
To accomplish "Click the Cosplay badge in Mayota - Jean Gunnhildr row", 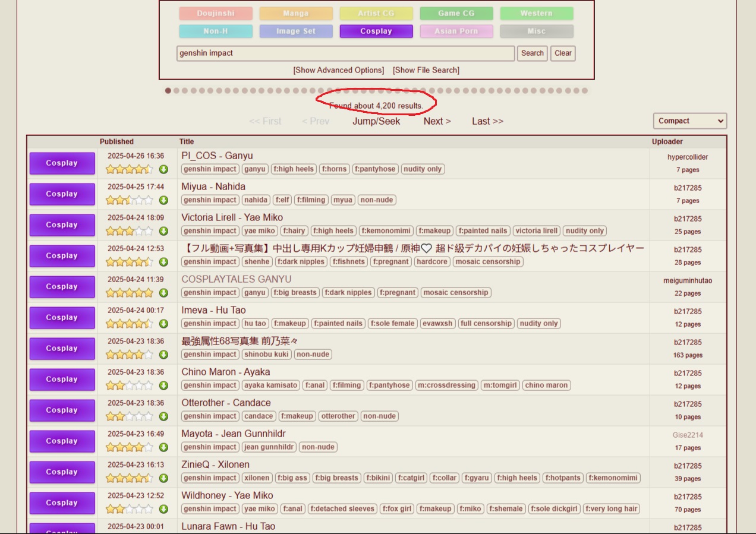I will (x=62, y=441).
